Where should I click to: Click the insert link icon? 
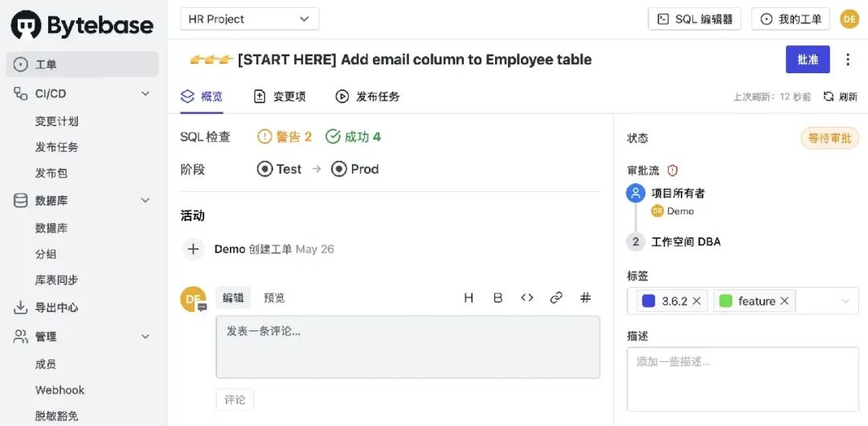point(556,298)
